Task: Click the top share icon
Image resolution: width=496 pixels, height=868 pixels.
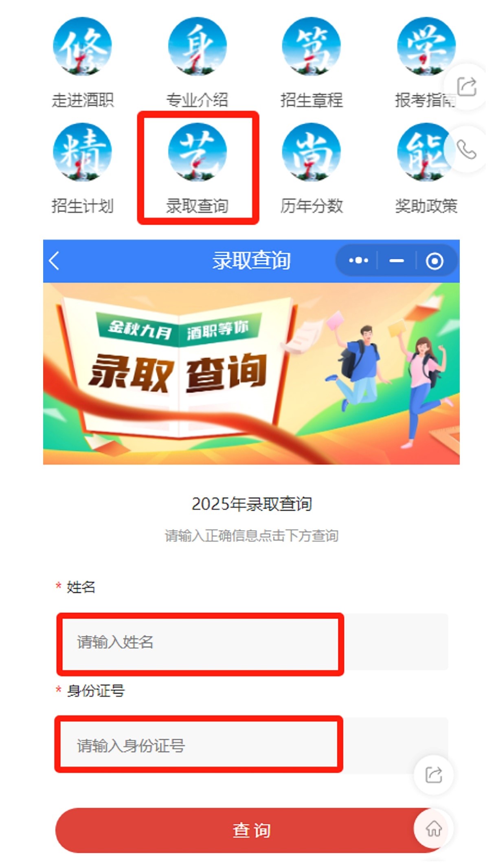Action: pyautogui.click(x=467, y=86)
